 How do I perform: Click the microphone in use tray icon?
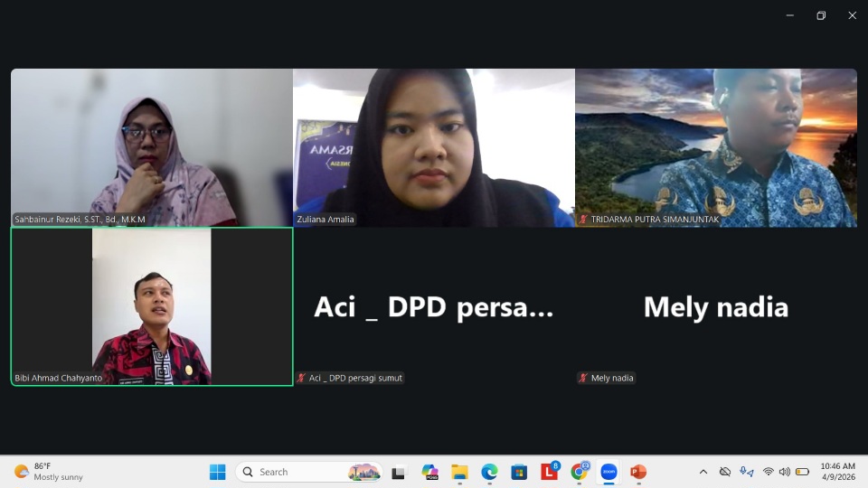tap(746, 472)
